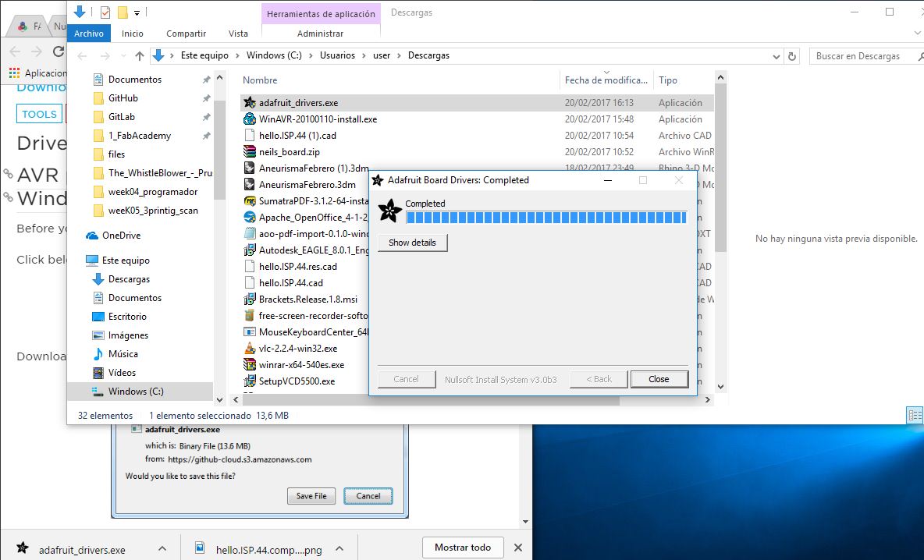Switch to the Vista ribbon tab
The height and width of the screenshot is (560, 924).
pyautogui.click(x=238, y=34)
